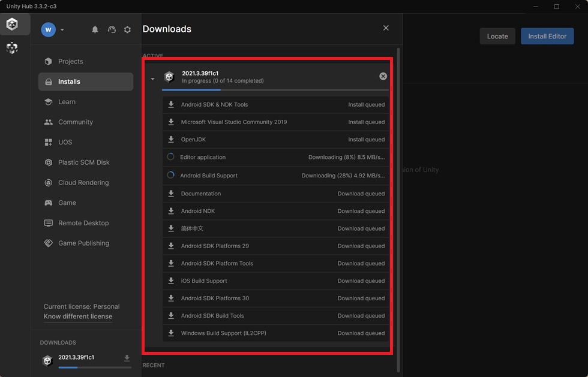
Task: Close the Downloads panel
Action: click(x=386, y=28)
